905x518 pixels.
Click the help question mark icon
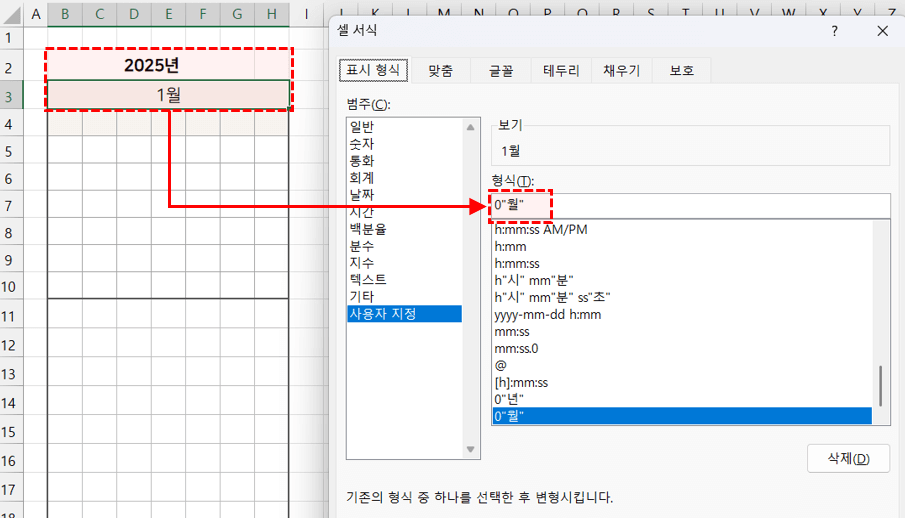point(834,31)
